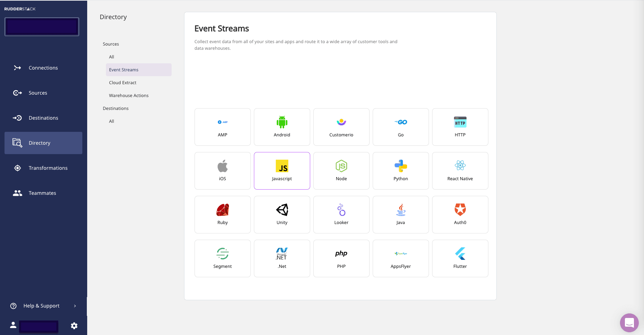The width and height of the screenshot is (644, 335).
Task: Open the Teammates page
Action: [x=42, y=193]
